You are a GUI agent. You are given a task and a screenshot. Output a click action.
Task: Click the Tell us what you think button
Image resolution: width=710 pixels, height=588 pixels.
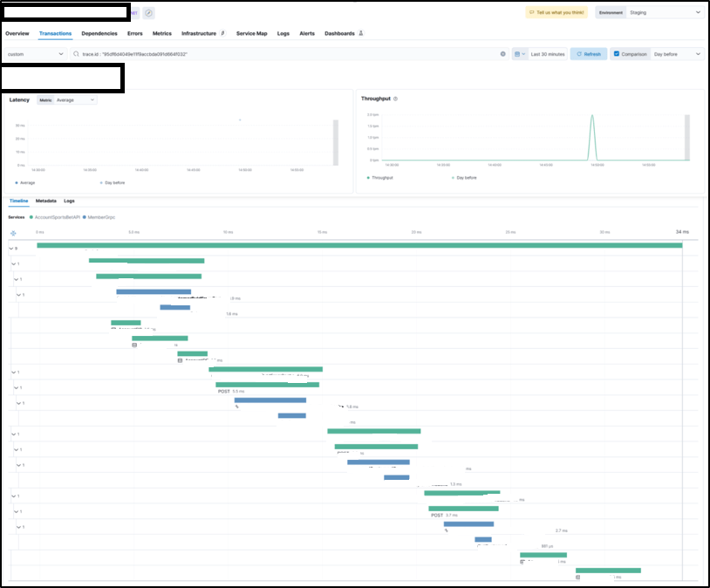pyautogui.click(x=556, y=13)
